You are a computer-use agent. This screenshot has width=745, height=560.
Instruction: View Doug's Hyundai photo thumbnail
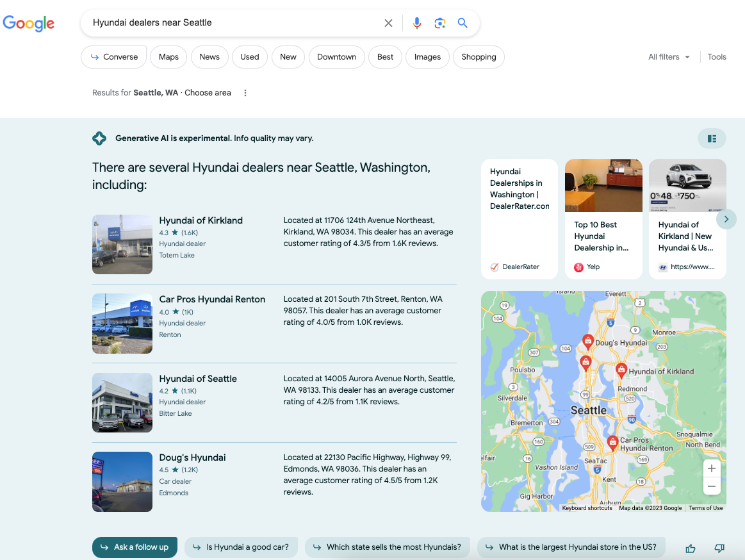pos(122,482)
